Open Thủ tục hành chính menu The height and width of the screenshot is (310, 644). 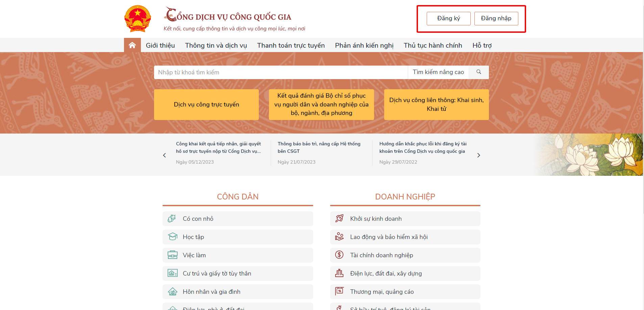click(x=433, y=45)
